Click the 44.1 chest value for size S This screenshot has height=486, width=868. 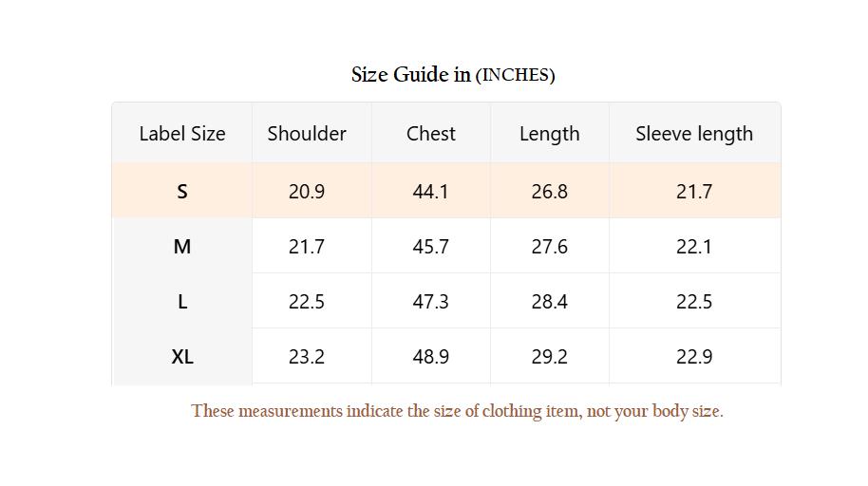pyautogui.click(x=431, y=192)
